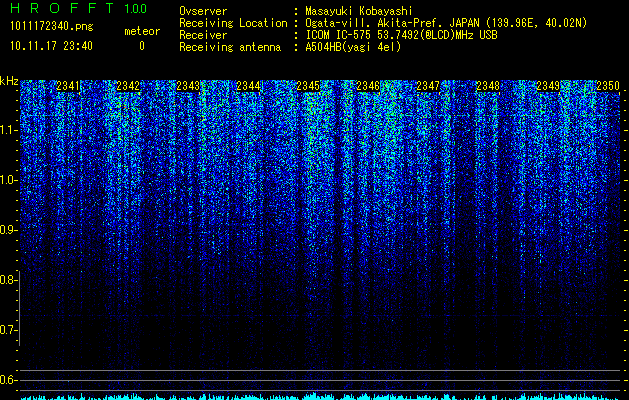629x400 pixels.
Task: Click the Ovserver field label
Action: tap(203, 11)
